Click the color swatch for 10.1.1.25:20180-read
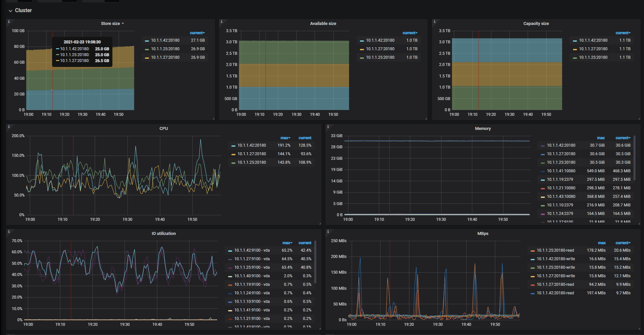The image size is (644, 335). [533, 251]
